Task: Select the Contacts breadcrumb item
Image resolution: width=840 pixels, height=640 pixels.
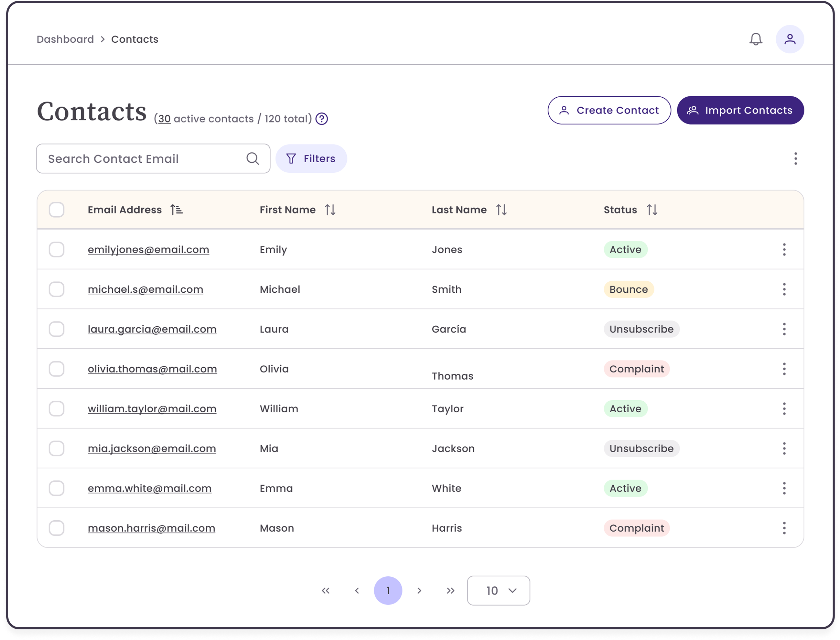Action: click(x=134, y=39)
